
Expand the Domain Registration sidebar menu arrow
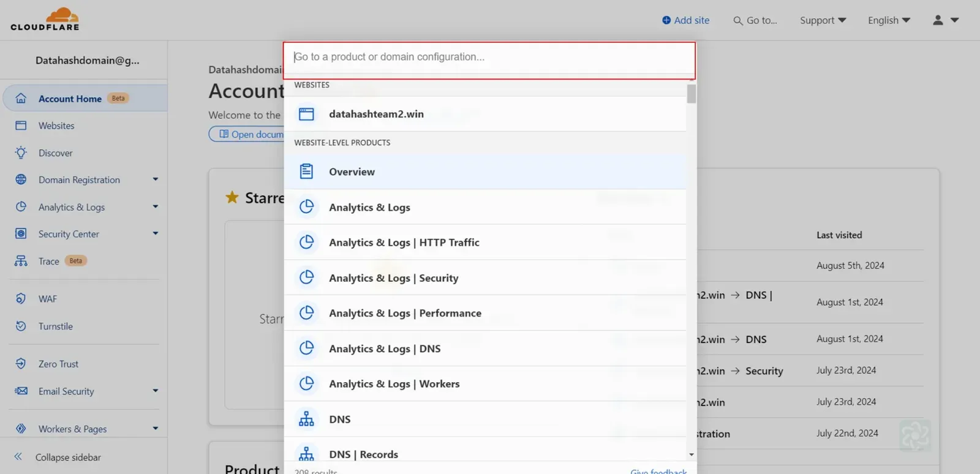tap(156, 179)
